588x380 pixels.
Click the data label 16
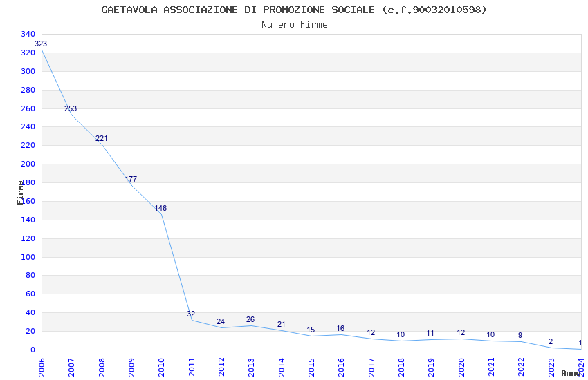[x=340, y=329]
